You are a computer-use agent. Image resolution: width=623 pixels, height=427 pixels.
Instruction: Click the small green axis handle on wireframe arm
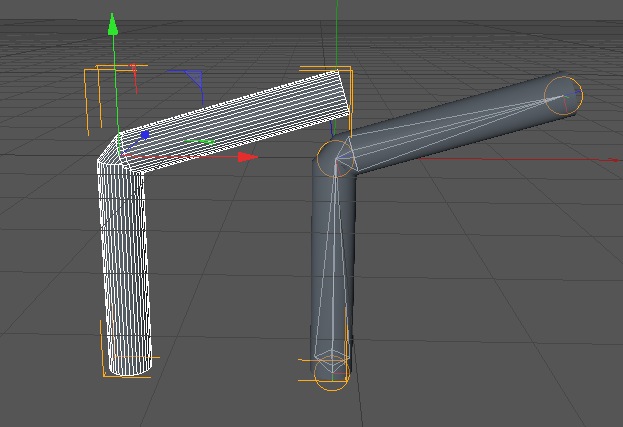pyautogui.click(x=199, y=141)
